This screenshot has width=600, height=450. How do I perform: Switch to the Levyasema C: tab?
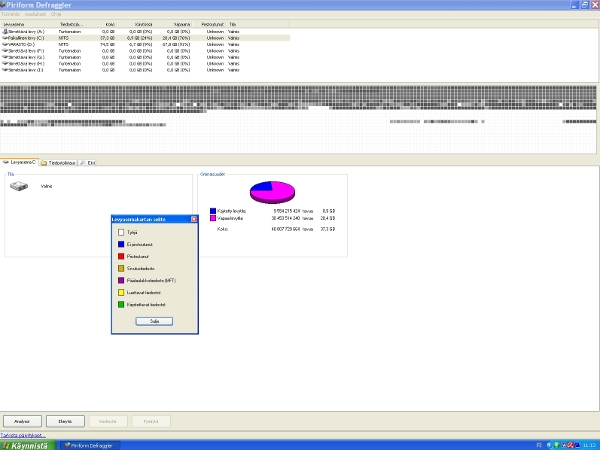[19, 162]
